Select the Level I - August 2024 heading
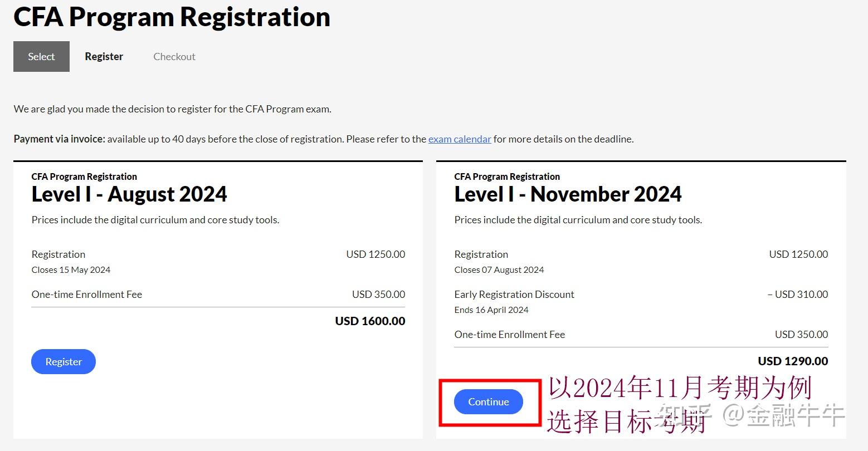 tap(129, 194)
